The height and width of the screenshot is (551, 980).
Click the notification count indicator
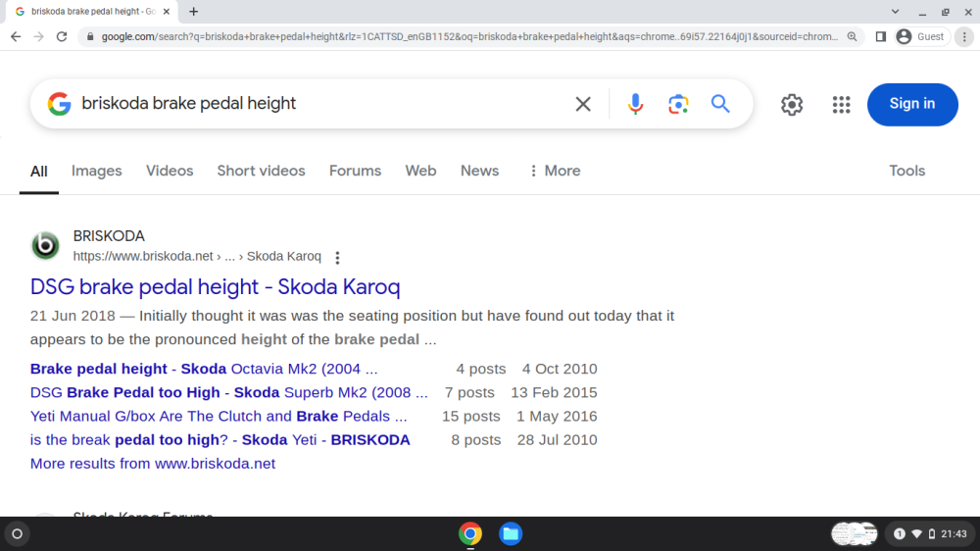900,534
